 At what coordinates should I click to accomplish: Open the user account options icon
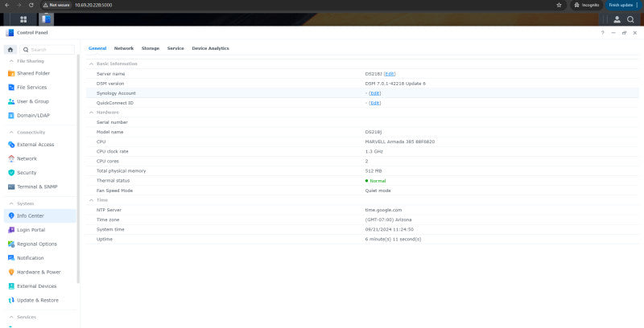tap(617, 19)
